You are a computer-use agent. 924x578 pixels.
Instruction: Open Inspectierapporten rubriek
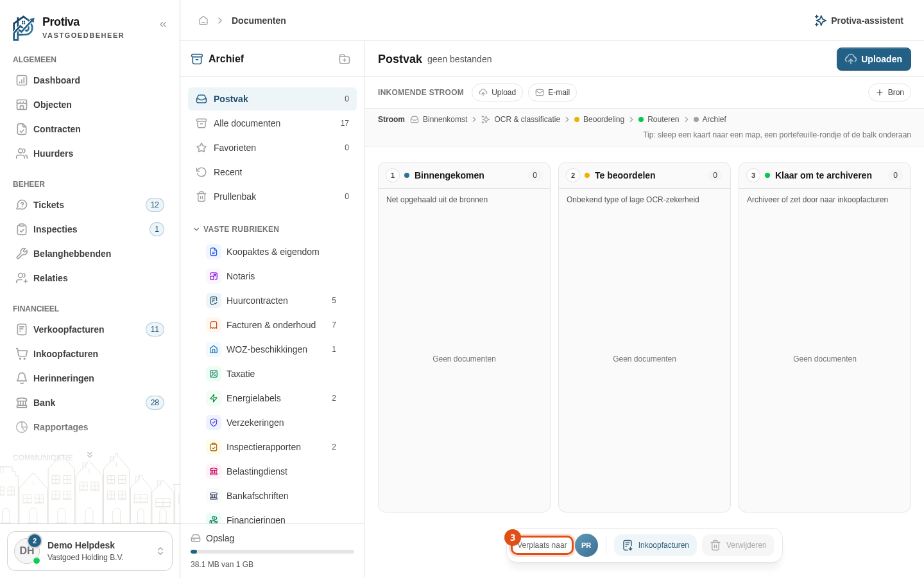(x=272, y=447)
